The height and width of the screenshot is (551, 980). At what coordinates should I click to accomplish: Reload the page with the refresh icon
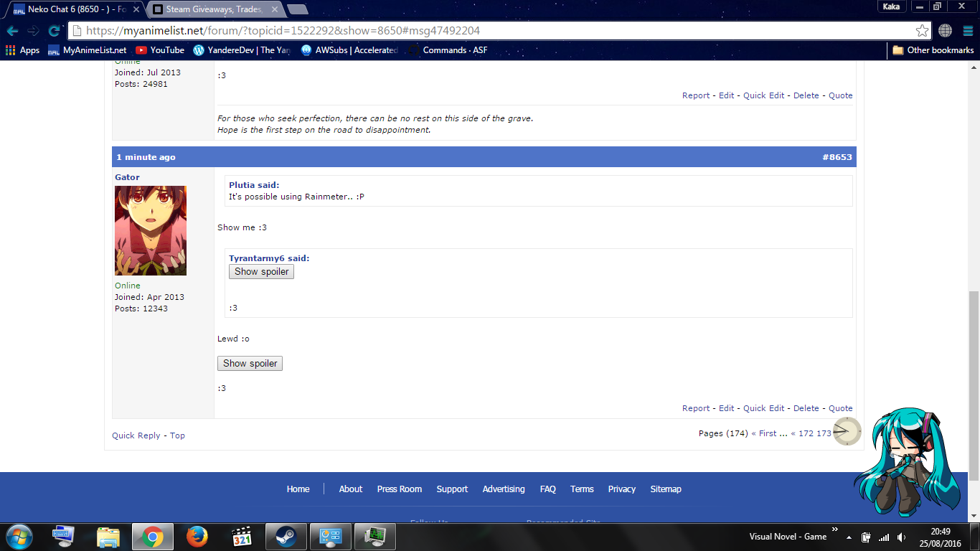tap(54, 31)
